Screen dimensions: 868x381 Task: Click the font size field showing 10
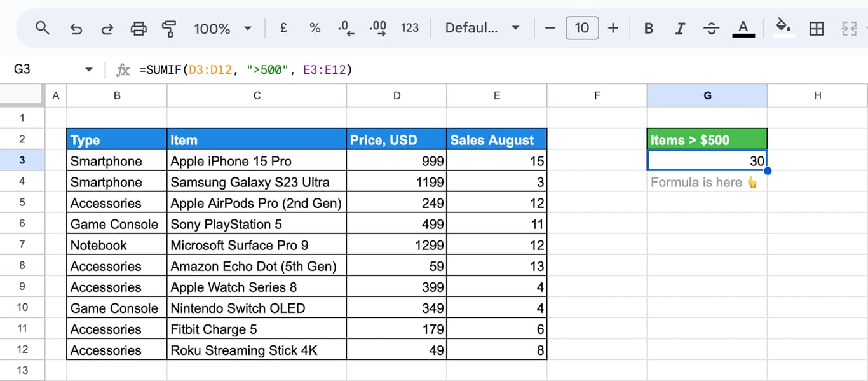pos(582,28)
